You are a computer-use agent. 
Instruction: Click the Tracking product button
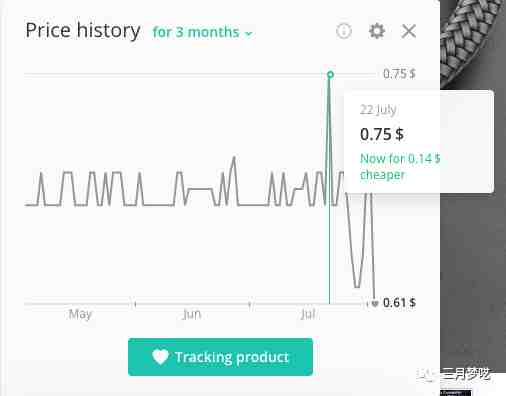click(x=220, y=357)
